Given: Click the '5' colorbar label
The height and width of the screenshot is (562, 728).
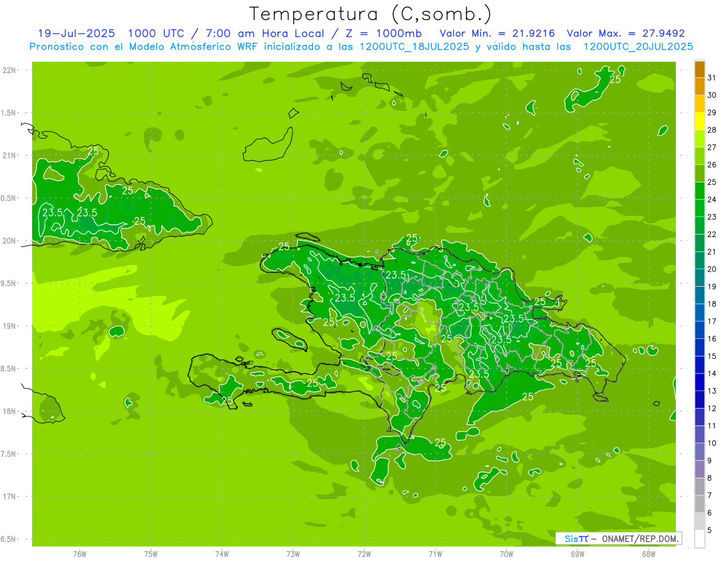Looking at the screenshot, I should (710, 530).
